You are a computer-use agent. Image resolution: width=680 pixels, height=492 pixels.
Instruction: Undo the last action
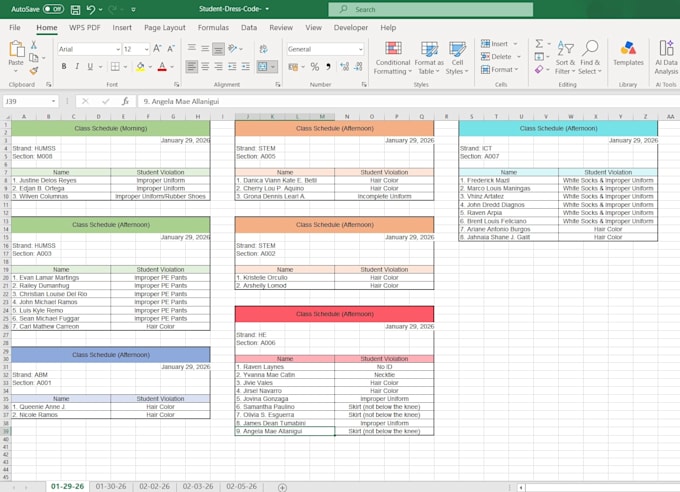(x=91, y=9)
